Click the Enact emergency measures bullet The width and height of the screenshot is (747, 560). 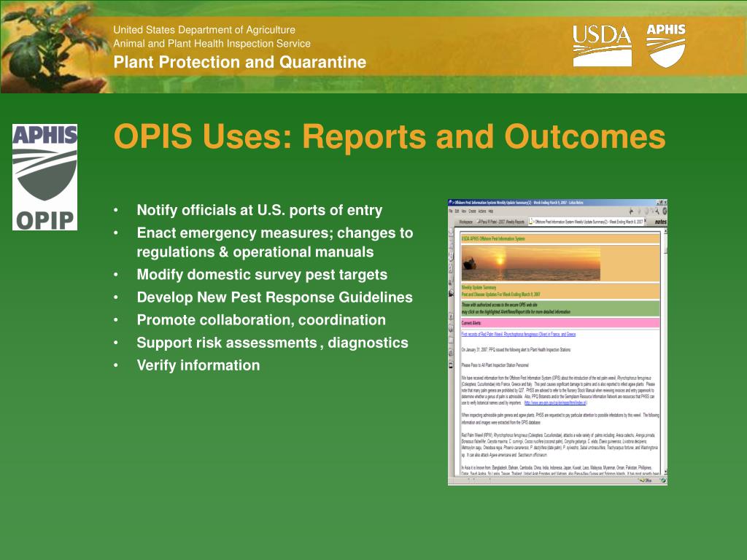275,242
